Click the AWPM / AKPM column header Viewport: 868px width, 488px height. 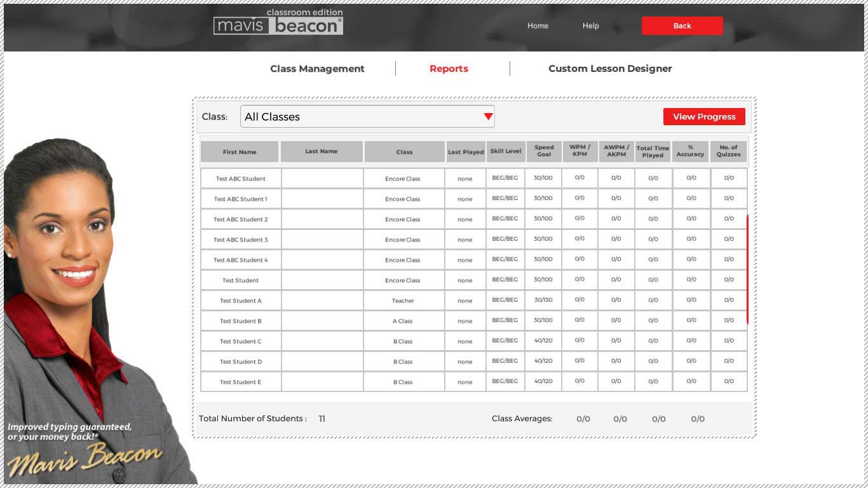click(x=616, y=152)
